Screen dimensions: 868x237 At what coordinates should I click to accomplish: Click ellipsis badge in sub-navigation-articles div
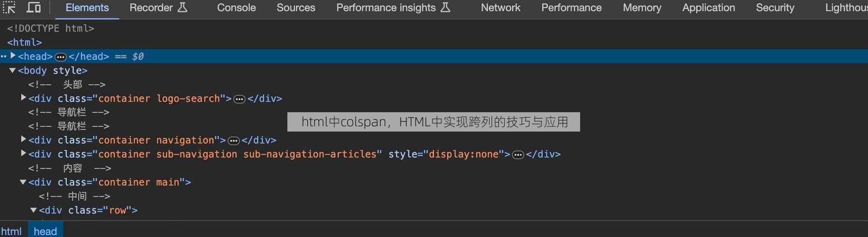(518, 155)
